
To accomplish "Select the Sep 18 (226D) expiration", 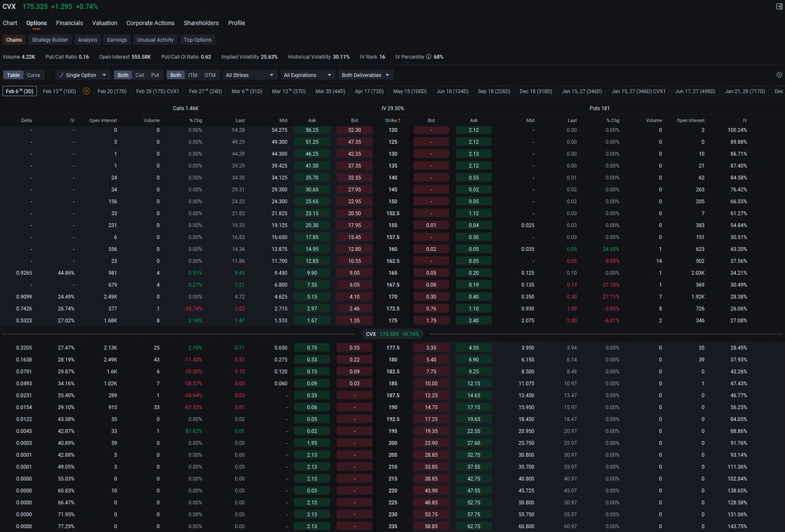I will (x=495, y=91).
